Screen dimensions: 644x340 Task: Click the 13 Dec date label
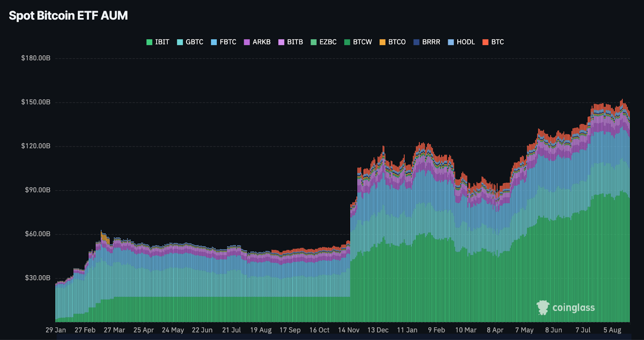[x=378, y=330]
